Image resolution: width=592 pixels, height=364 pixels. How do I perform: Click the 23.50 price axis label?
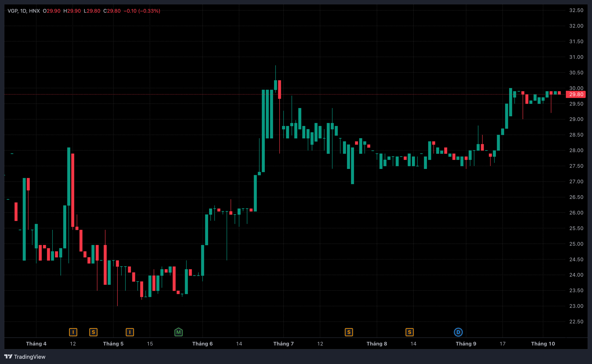(576, 290)
